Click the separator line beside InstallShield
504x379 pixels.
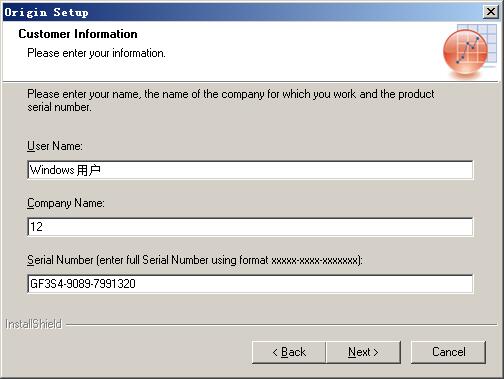(x=282, y=324)
